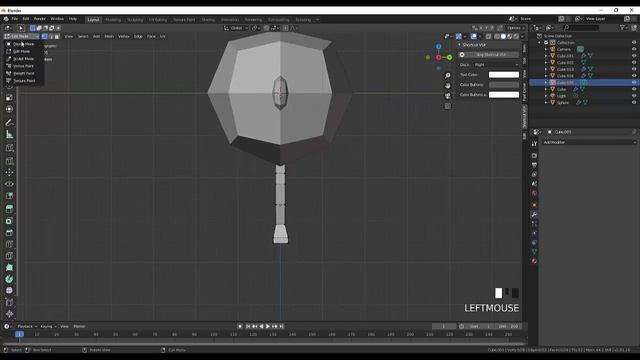Open the Text Color white swatch

pos(504,75)
